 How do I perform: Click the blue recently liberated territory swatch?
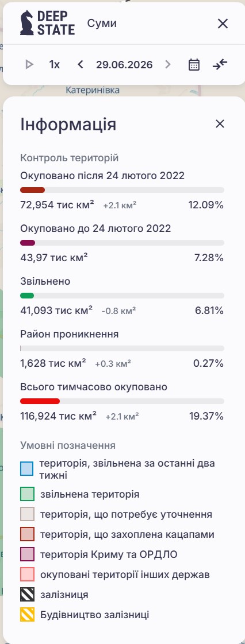coord(27,469)
